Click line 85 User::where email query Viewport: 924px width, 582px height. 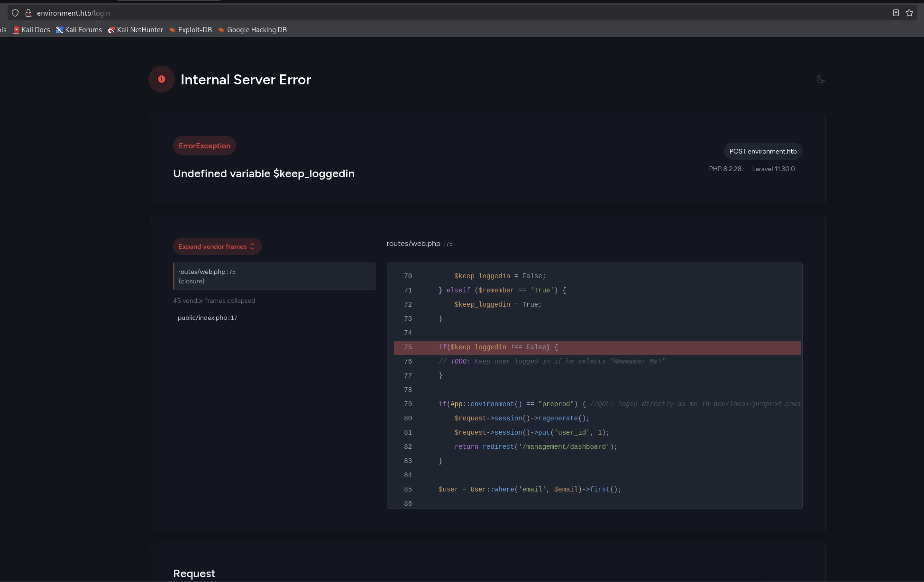(x=597, y=489)
